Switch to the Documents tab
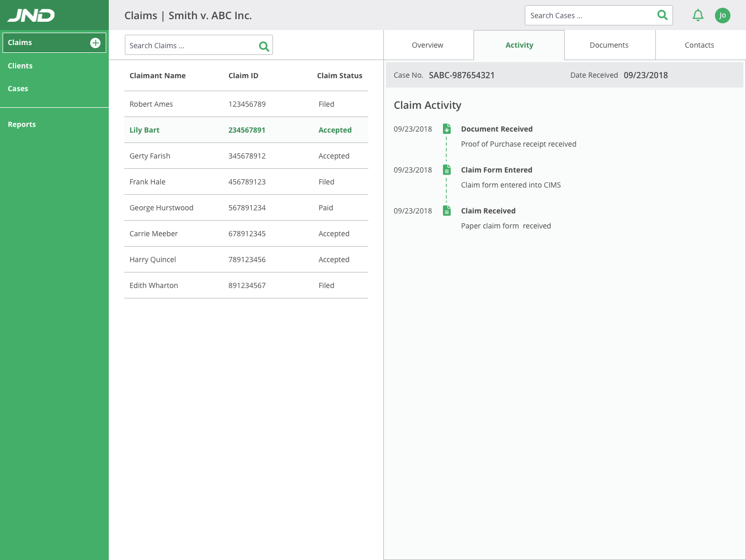 (609, 45)
